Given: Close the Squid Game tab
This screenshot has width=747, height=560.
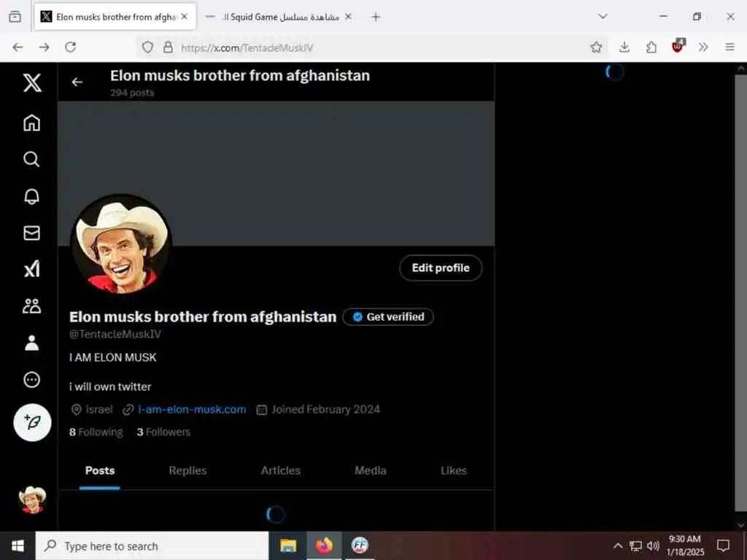Looking at the screenshot, I should [x=348, y=17].
